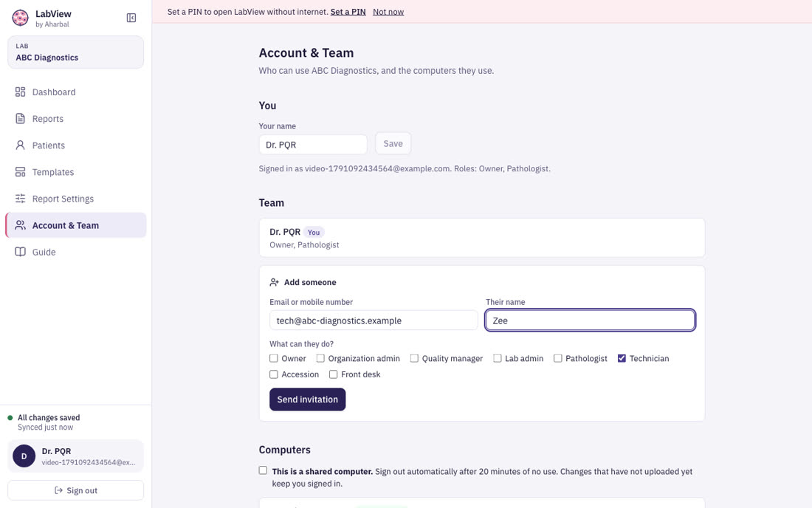Screen dimensions: 812x508
Task: Click the LabView flower logo
Action: (20, 18)
